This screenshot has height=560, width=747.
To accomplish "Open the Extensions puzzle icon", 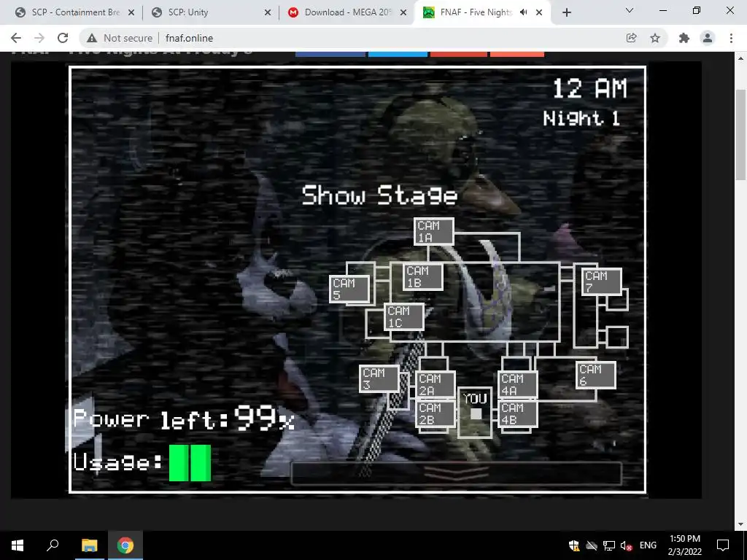I will click(x=684, y=38).
